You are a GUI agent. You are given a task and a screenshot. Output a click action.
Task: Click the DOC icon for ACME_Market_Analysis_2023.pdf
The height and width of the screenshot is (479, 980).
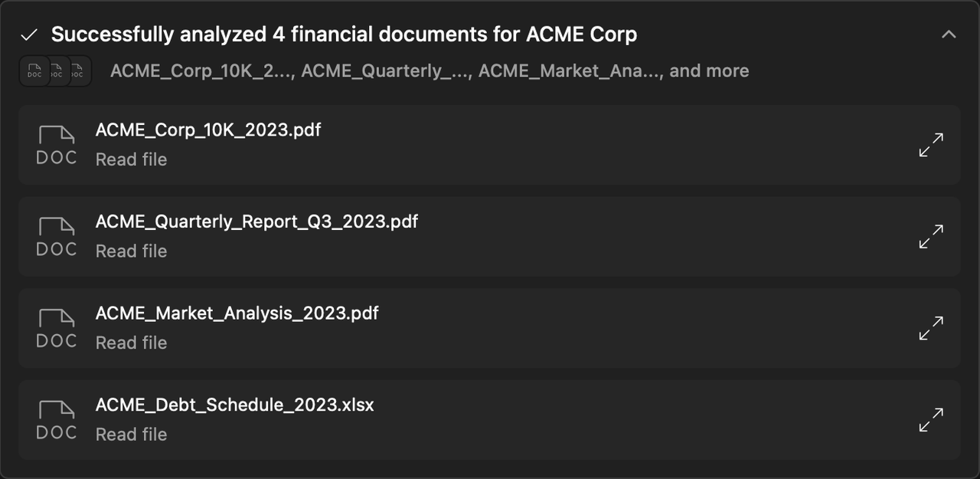(x=57, y=328)
